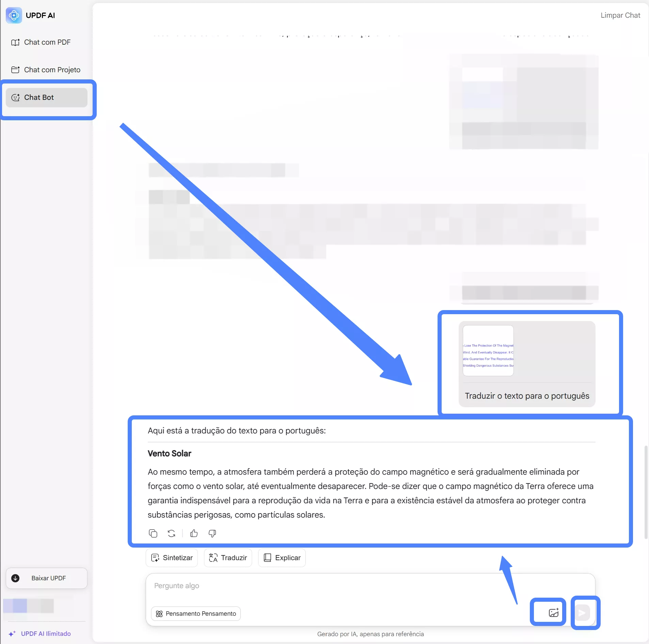Open the AI image generation tool
Viewport: 649px width, 644px height.
(552, 612)
